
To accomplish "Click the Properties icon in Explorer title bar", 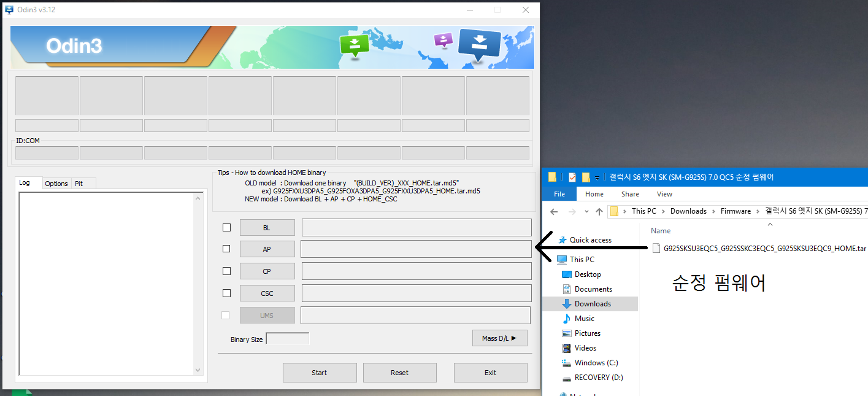I will tap(572, 177).
